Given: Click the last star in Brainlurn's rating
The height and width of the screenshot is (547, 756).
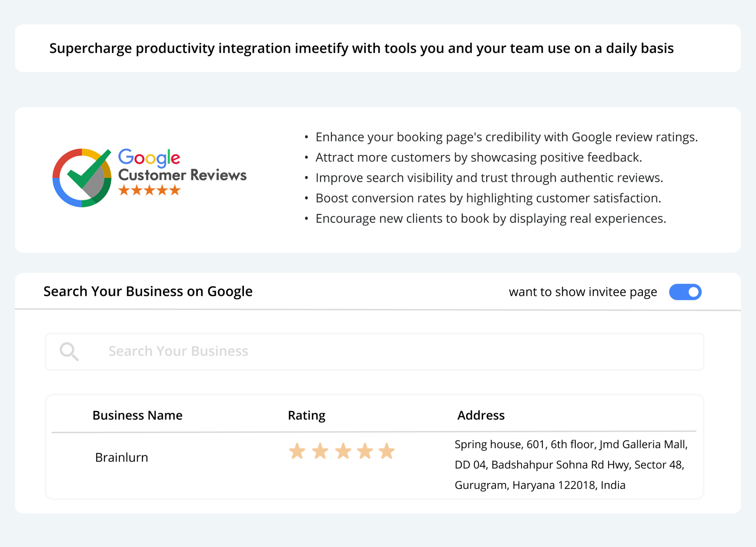Looking at the screenshot, I should coord(387,451).
